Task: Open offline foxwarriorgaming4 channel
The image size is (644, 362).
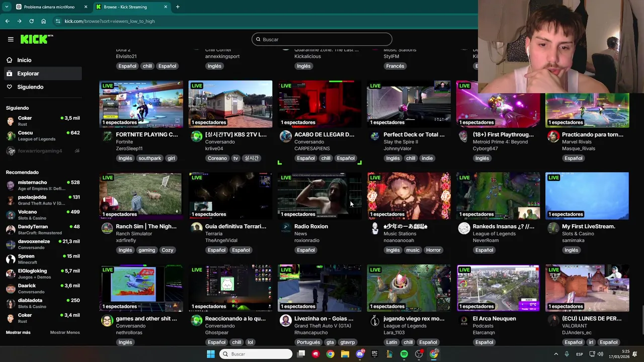Action: (42, 151)
